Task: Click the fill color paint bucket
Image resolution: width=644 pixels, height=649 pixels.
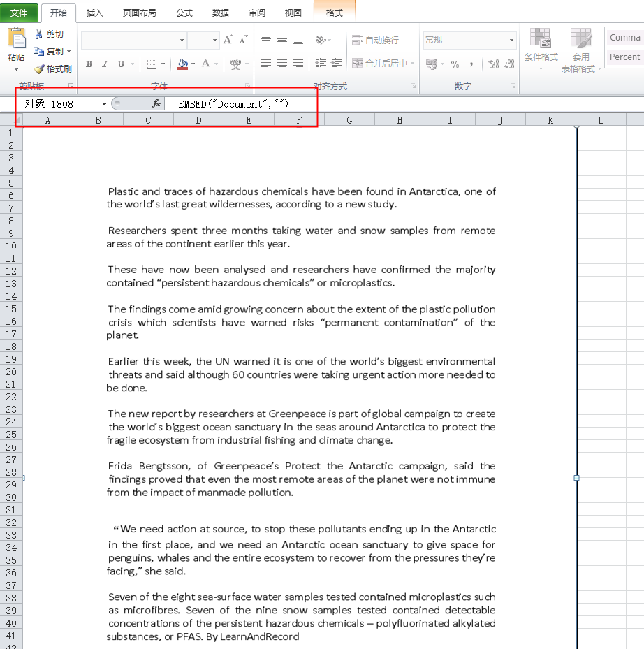Action: click(x=182, y=64)
